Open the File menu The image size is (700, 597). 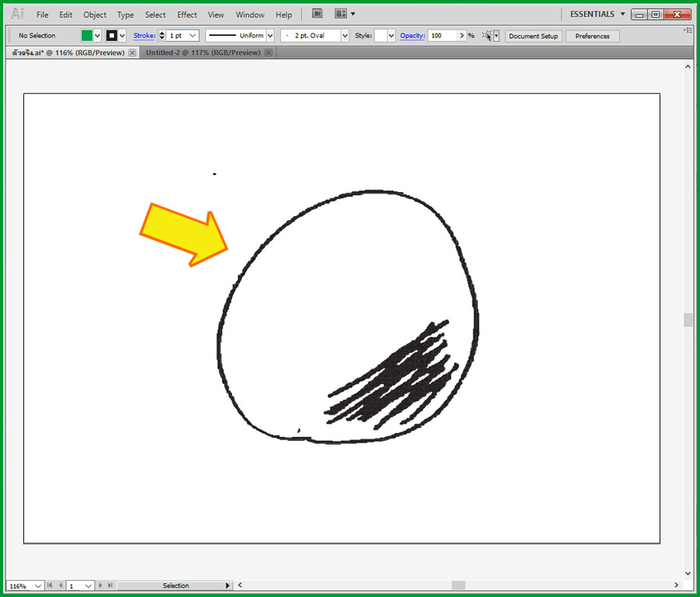point(43,15)
